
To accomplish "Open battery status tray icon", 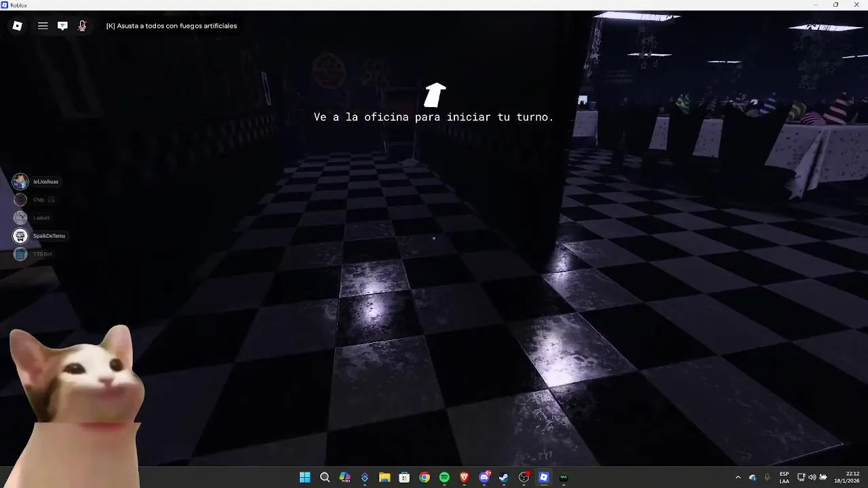I will tap(823, 477).
